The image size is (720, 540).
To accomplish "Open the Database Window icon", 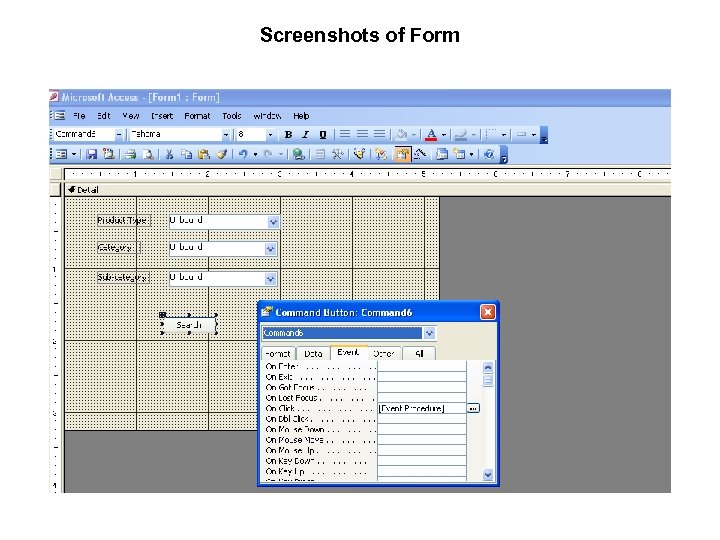I will pyautogui.click(x=442, y=154).
